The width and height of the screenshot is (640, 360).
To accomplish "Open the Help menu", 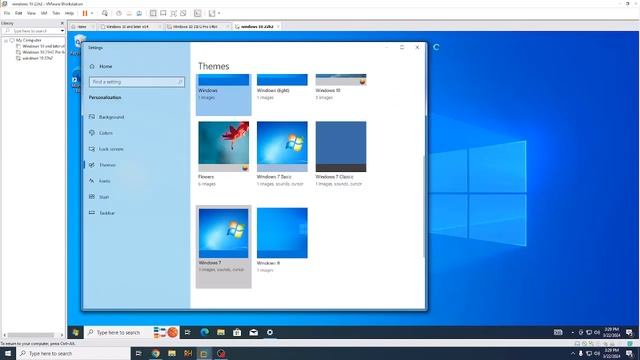I will (x=69, y=13).
